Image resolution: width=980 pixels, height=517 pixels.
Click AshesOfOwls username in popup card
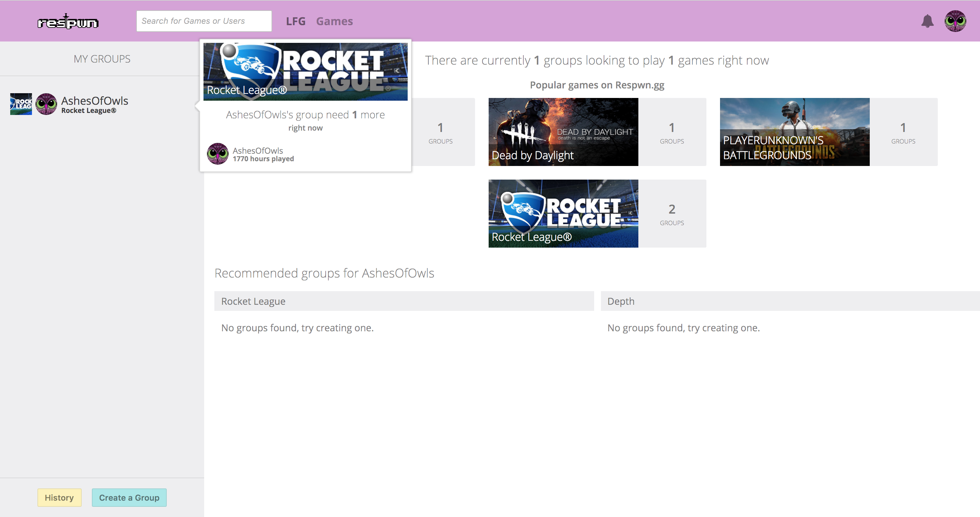click(258, 151)
